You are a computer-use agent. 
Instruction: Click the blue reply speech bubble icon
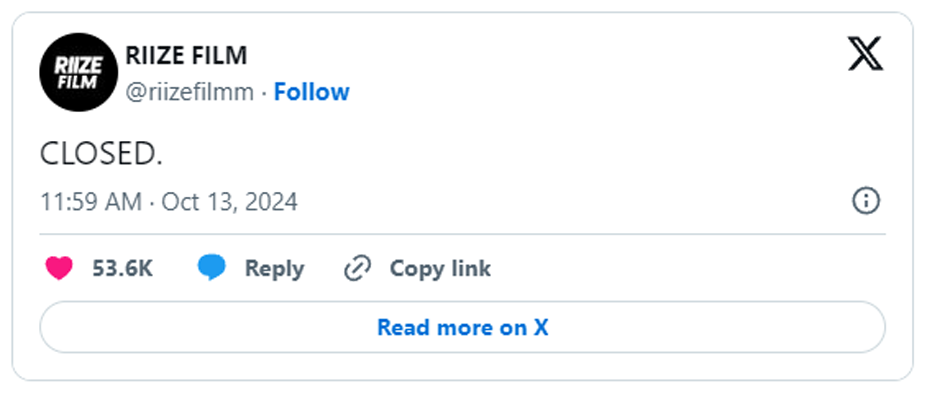click(212, 268)
